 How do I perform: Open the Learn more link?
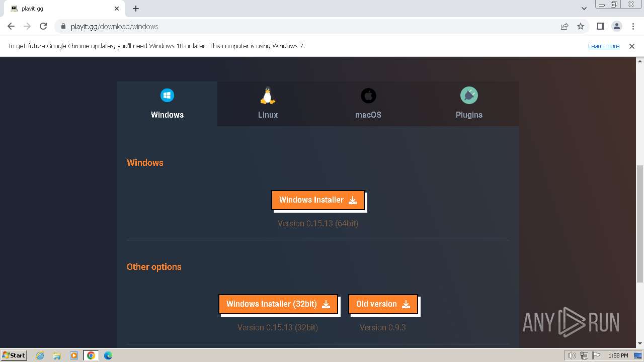(x=604, y=46)
